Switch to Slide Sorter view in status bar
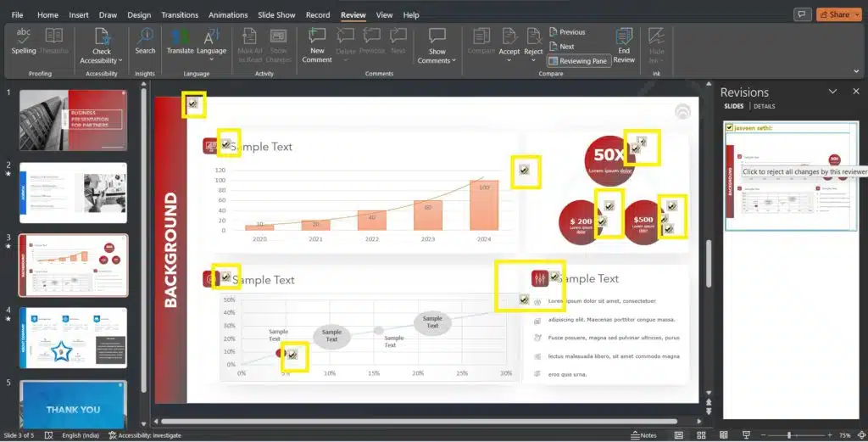The image size is (868, 442). pos(702,435)
